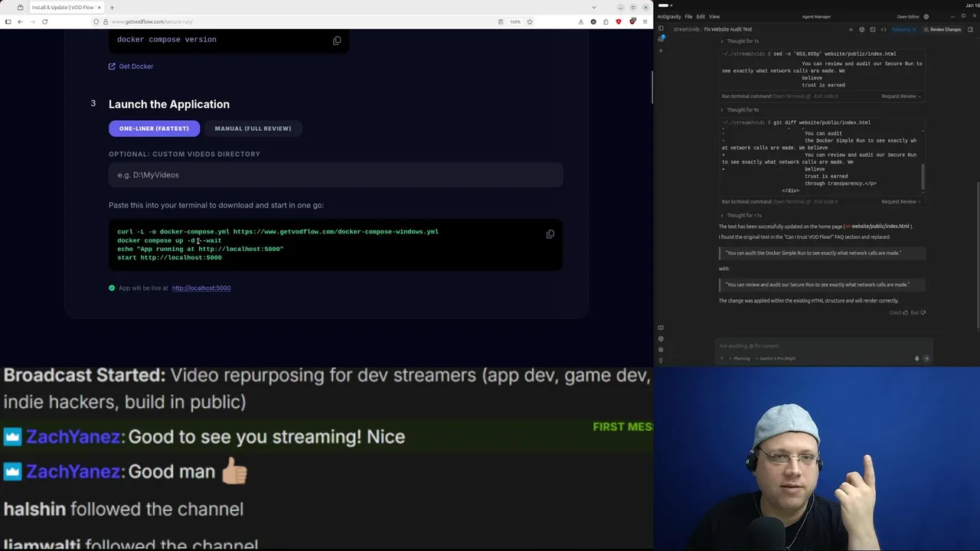Start a new conversation in header

point(851,29)
